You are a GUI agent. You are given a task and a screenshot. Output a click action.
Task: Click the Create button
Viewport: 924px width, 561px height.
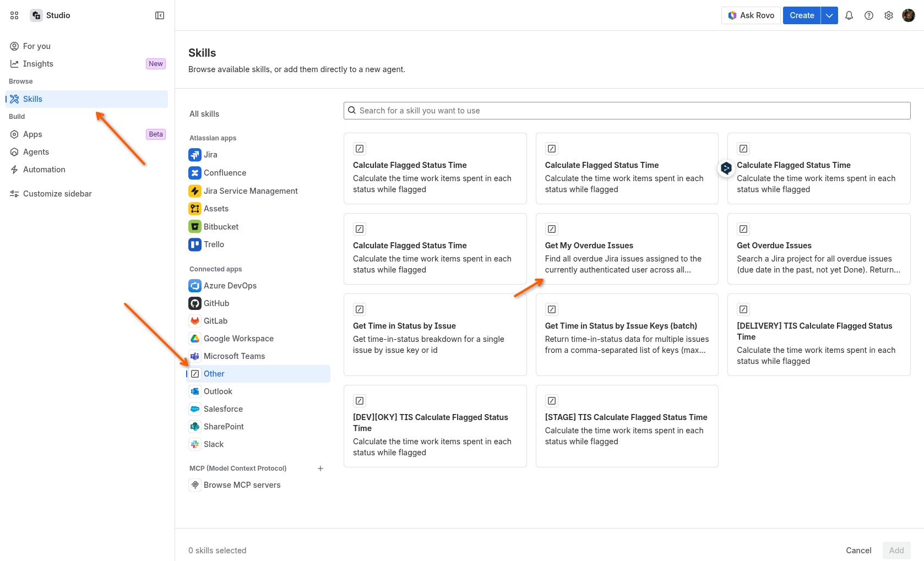pos(802,15)
